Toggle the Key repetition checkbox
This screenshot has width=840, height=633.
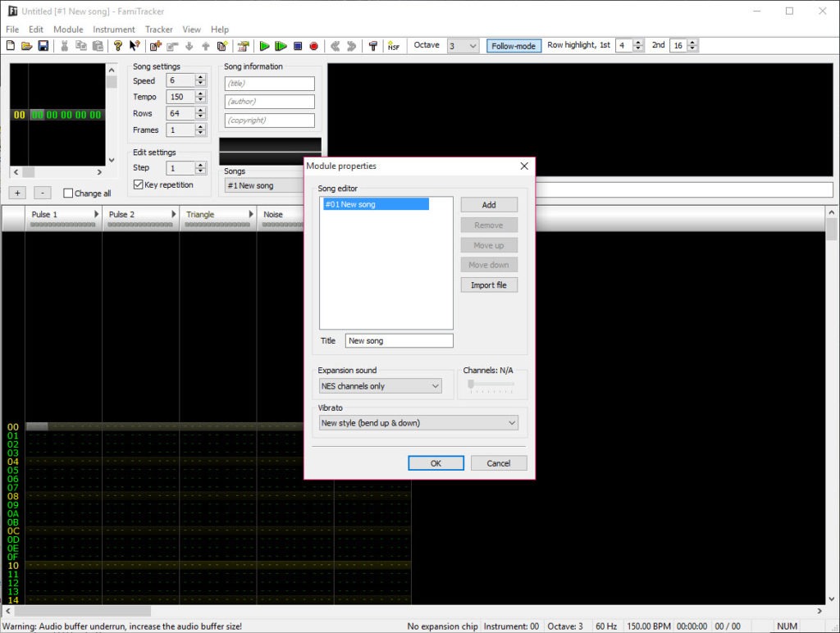click(138, 184)
